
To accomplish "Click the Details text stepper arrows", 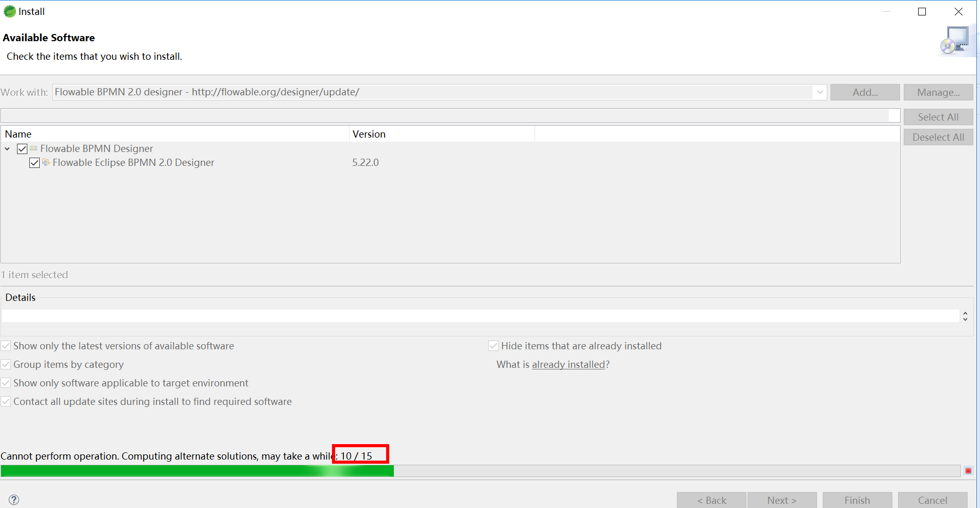I will tap(965, 316).
